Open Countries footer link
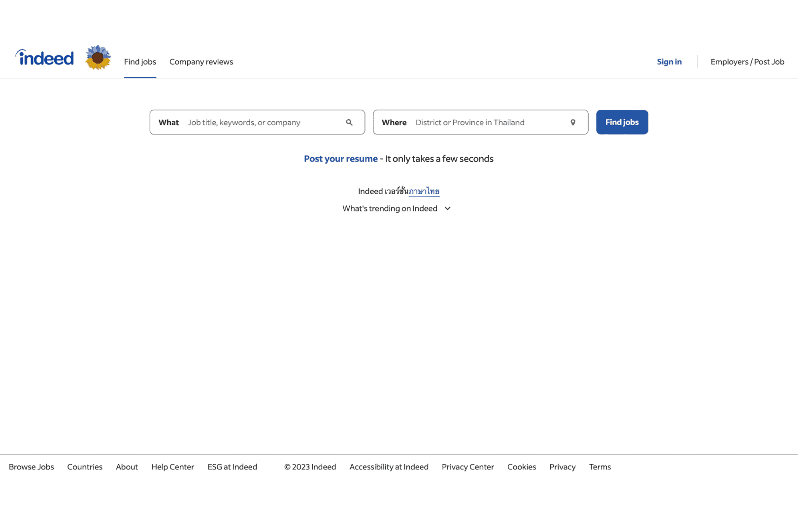 pyautogui.click(x=85, y=467)
